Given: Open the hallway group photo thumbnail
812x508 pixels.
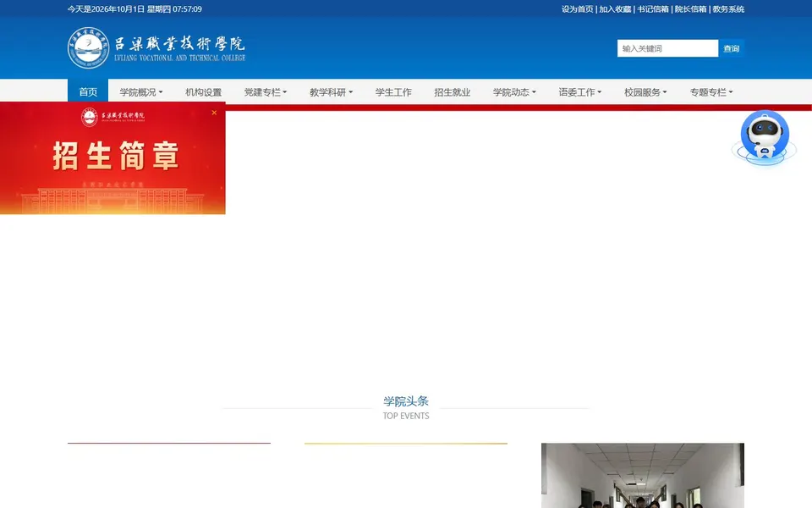Looking at the screenshot, I should tap(643, 475).
